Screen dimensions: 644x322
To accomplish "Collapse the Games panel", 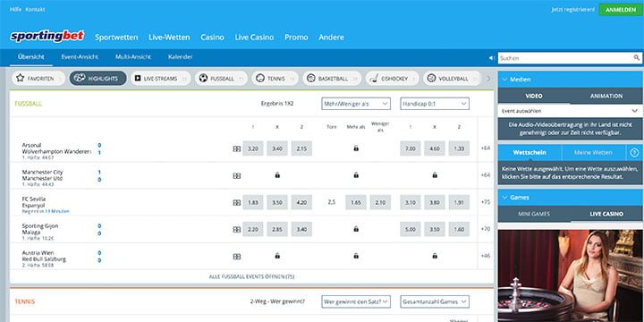I will [571, 198].
